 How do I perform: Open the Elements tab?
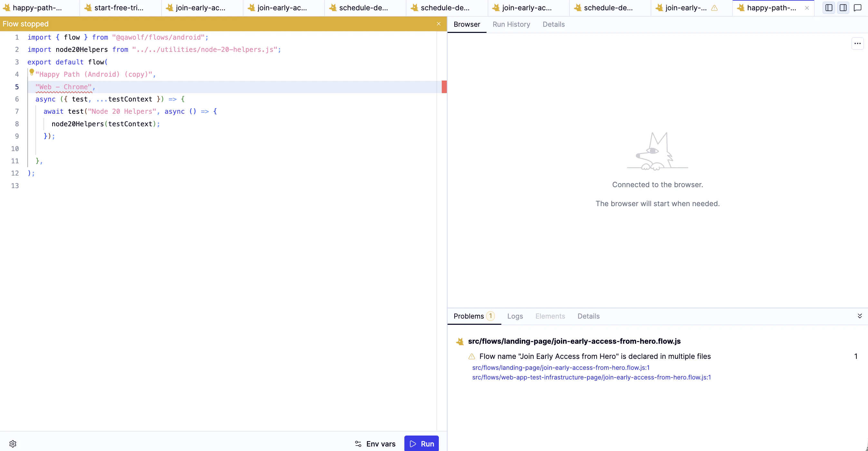pyautogui.click(x=550, y=316)
